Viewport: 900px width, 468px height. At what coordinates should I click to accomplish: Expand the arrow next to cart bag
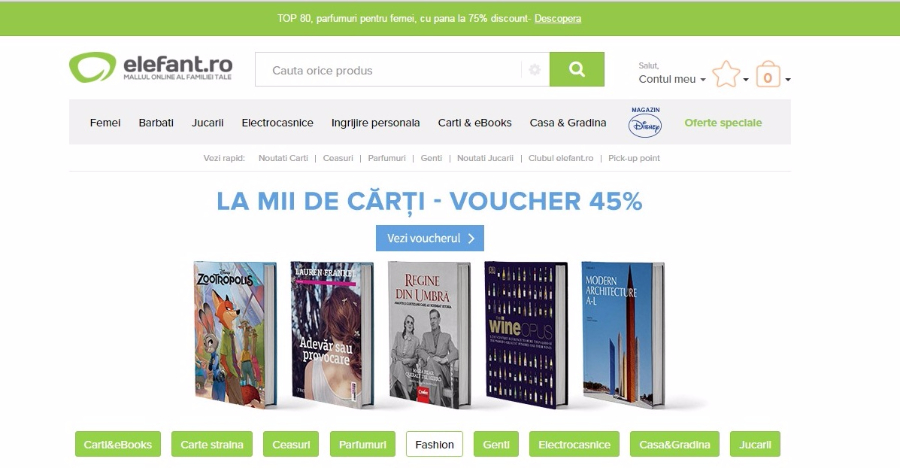[x=788, y=80]
